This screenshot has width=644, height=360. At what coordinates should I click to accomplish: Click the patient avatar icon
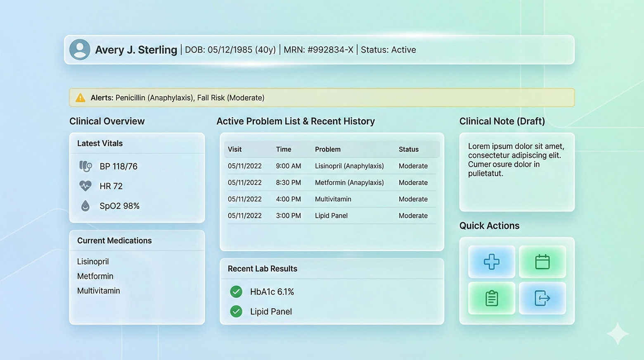80,50
